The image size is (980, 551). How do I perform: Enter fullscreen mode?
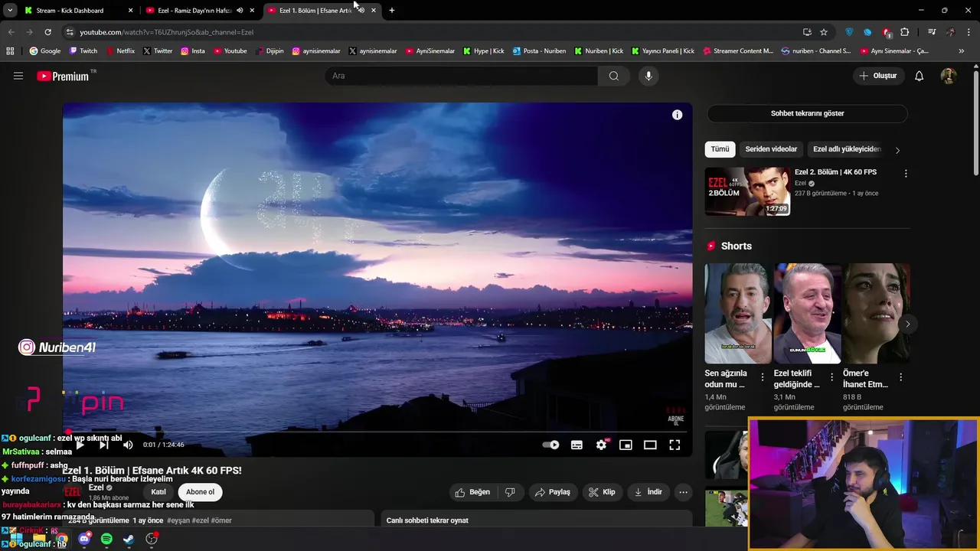tap(675, 445)
